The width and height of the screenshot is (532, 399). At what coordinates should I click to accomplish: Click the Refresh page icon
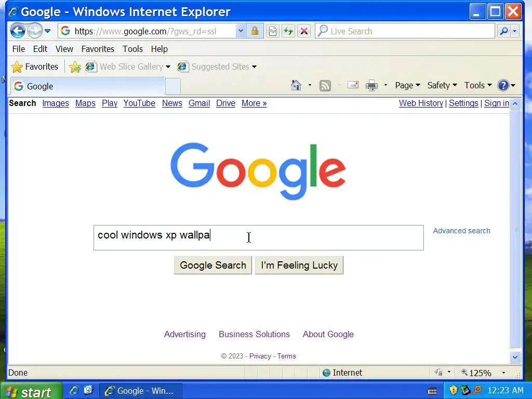288,31
